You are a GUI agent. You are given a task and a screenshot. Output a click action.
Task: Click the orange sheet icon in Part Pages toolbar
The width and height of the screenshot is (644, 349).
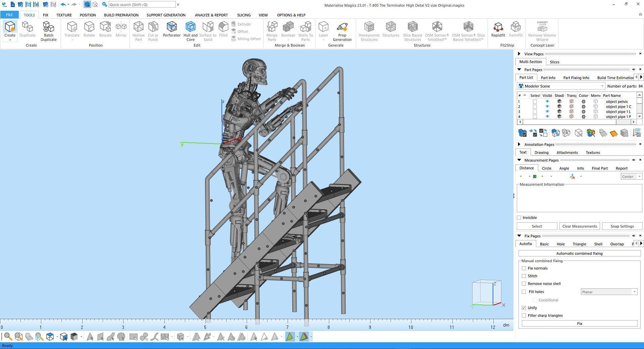[613, 133]
